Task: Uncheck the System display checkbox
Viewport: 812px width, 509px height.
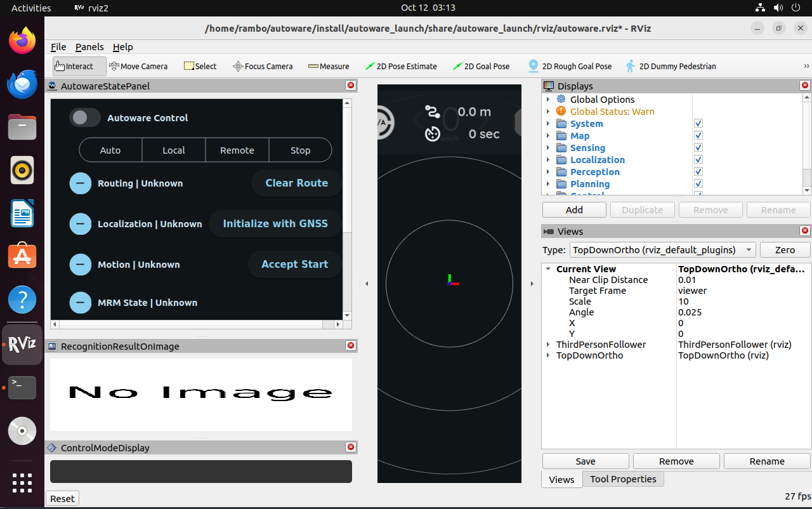Action: coord(698,124)
